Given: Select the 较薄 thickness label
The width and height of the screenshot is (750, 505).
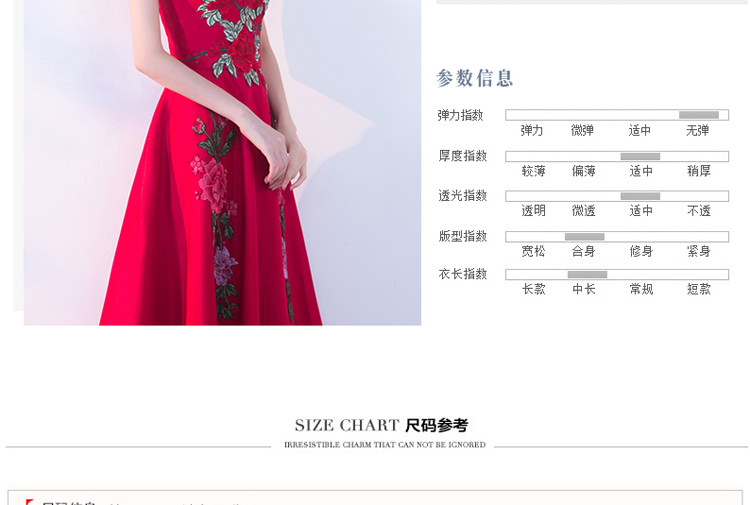Looking at the screenshot, I should 533,171.
